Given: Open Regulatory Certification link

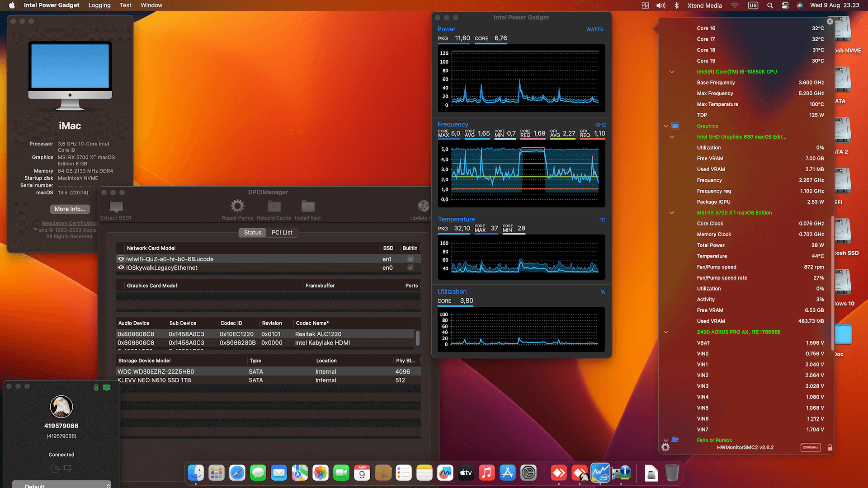Looking at the screenshot, I should 70,223.
